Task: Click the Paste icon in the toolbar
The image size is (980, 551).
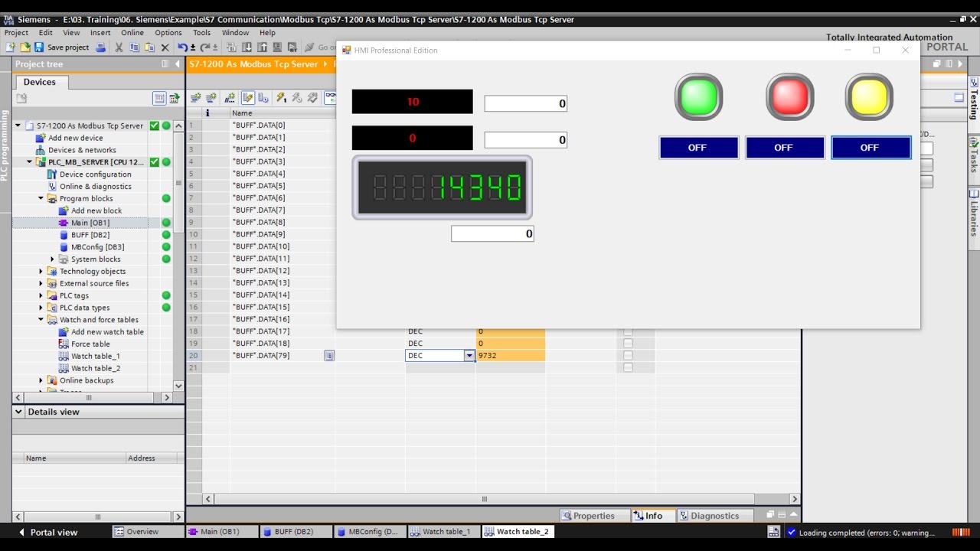Action: pyautogui.click(x=149, y=47)
